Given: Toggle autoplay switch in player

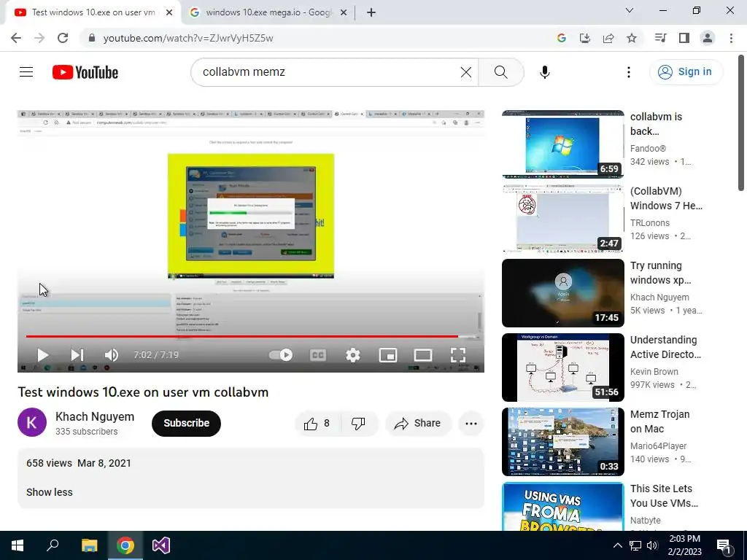Looking at the screenshot, I should pos(281,355).
